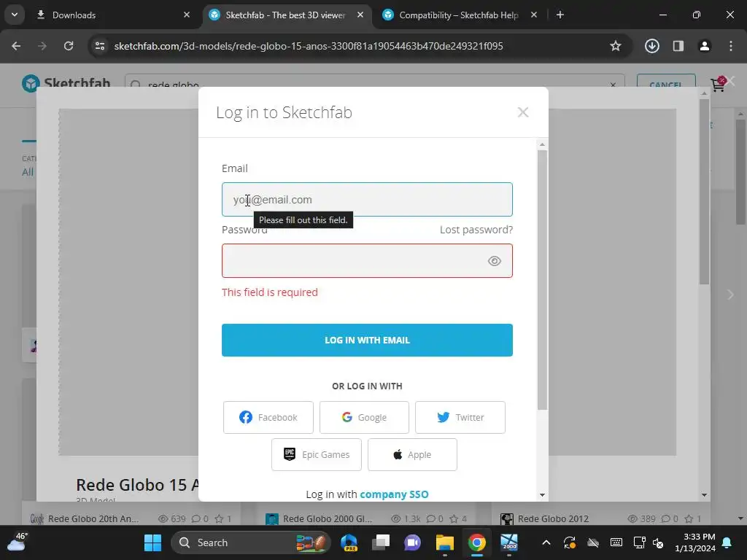Select the Sketchfab 3D viewer tab

[286, 15]
